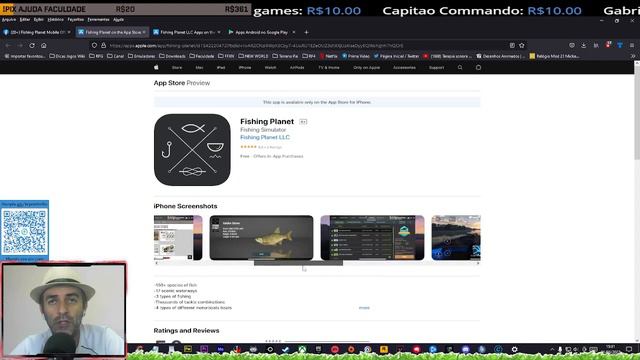
Task: Open TV & Home in Apple navigation
Action: 329,67
